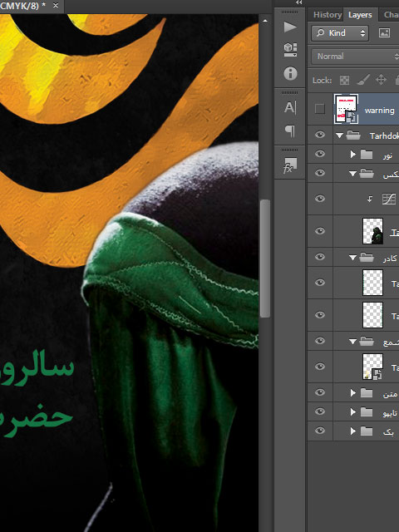
Task: Select the Layers tab
Action: point(360,15)
